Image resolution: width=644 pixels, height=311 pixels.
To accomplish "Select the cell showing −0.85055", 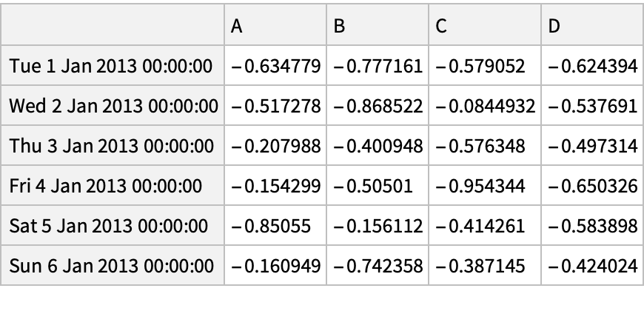I will click(275, 225).
